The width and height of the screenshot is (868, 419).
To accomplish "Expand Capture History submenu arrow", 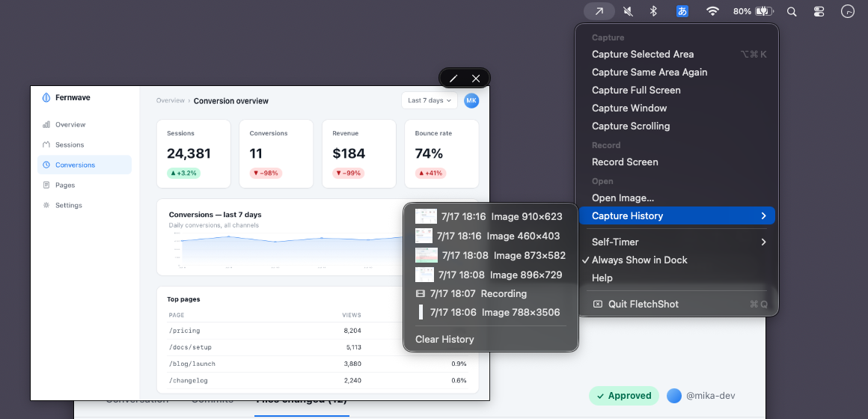I will (763, 216).
